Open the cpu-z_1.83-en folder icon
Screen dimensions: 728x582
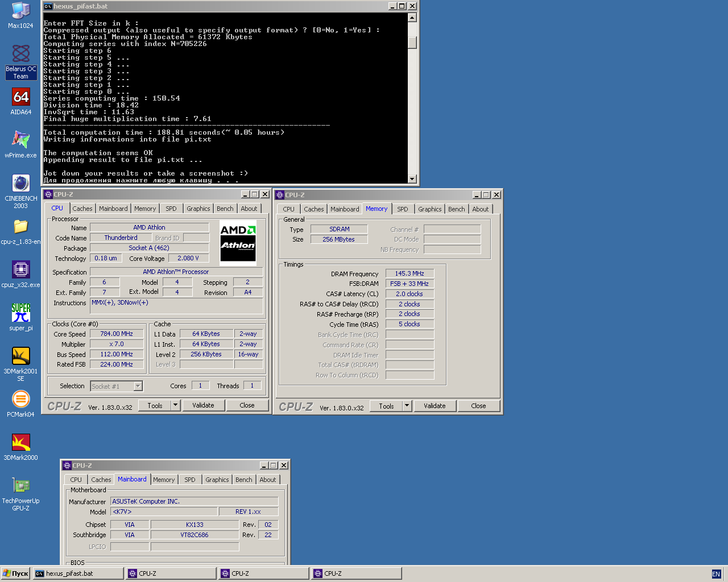point(20,231)
